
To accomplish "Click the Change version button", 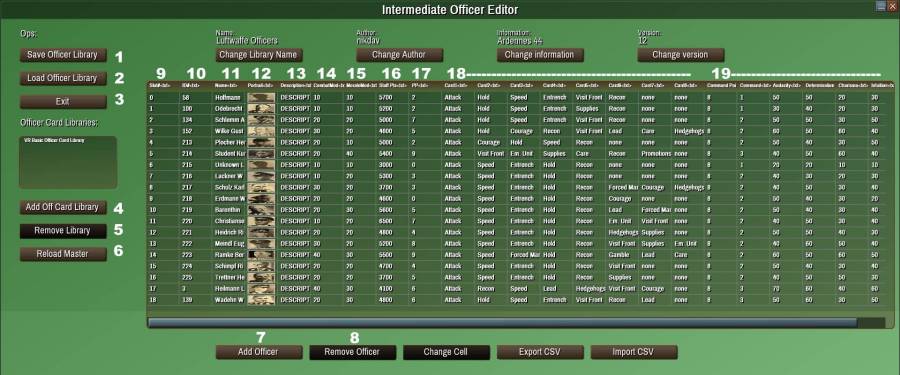I will coord(681,55).
